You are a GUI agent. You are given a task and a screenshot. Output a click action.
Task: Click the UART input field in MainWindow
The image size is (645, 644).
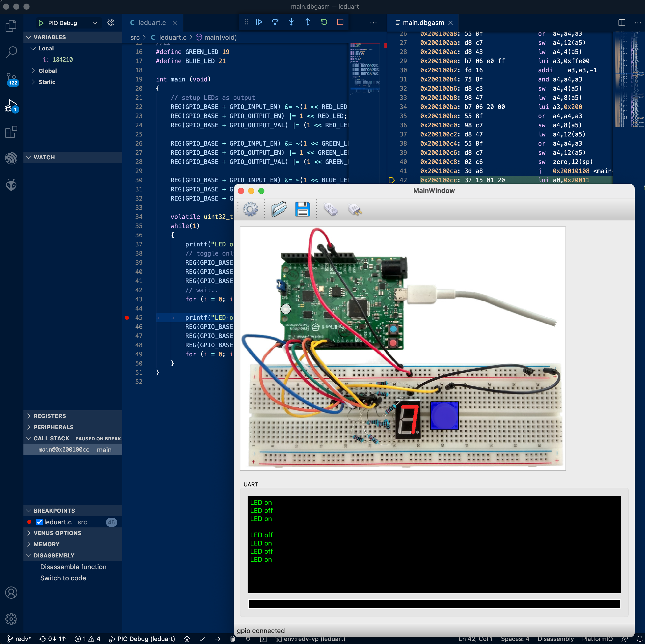click(434, 604)
